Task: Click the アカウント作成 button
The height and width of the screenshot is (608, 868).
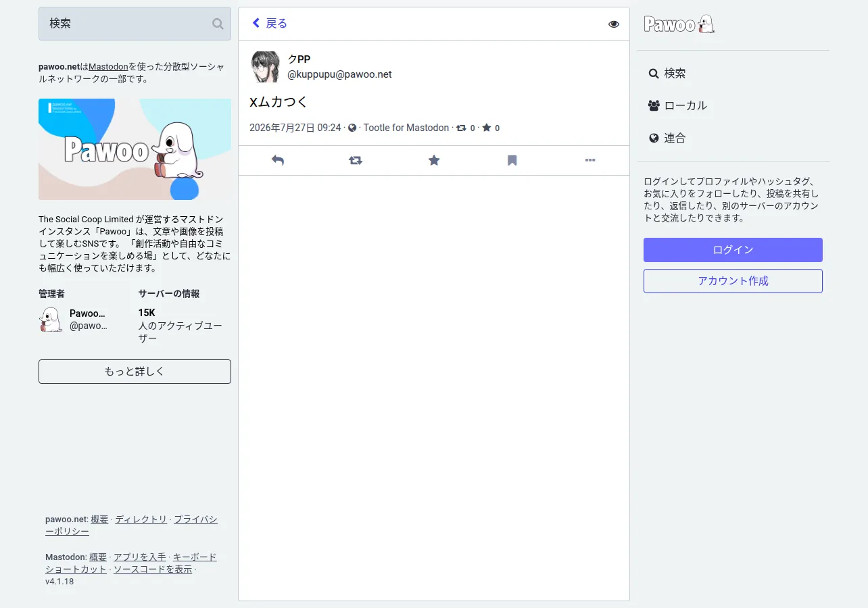Action: (x=733, y=281)
